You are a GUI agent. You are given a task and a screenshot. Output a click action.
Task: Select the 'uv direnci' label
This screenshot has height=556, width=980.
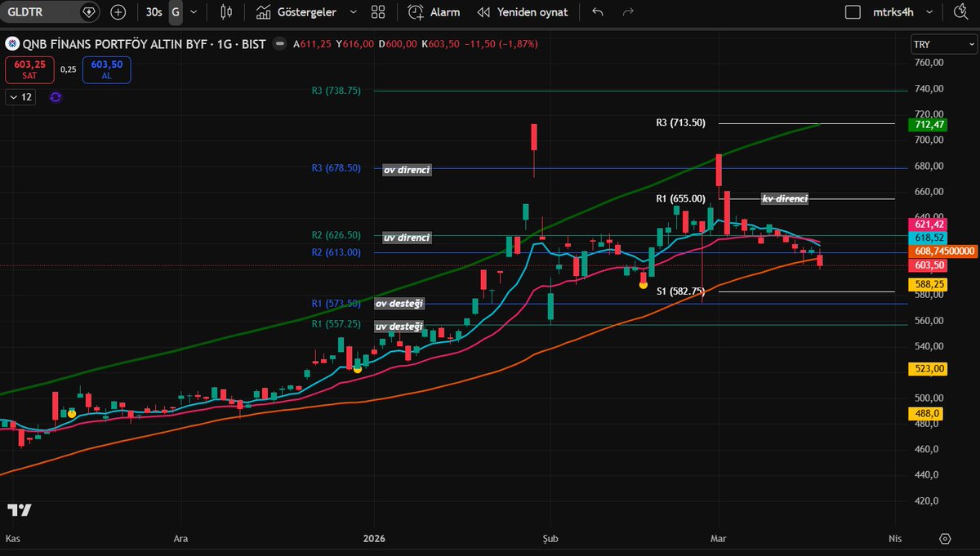point(407,238)
